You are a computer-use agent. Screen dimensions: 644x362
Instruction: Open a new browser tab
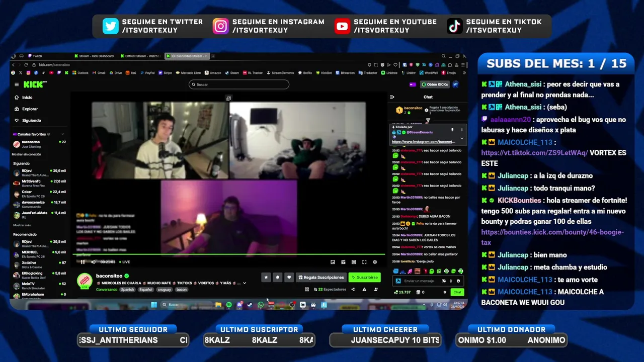(x=213, y=56)
